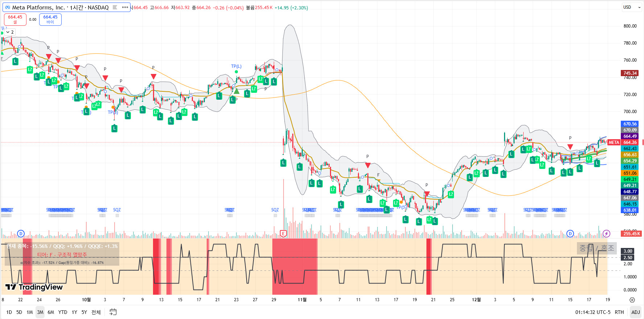Screen dimensions: 644x319
Task: Click the dividend D marker near December 15
Action: [570, 234]
